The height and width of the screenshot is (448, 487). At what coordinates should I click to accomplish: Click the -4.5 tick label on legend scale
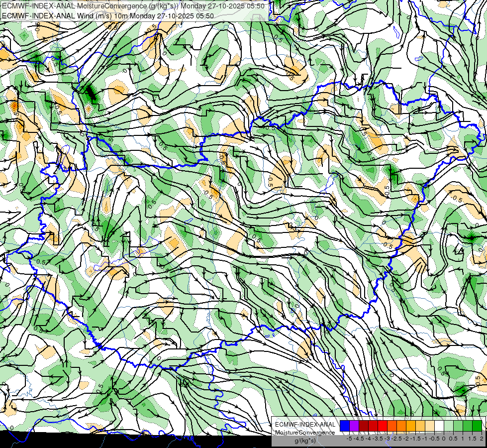(359, 439)
